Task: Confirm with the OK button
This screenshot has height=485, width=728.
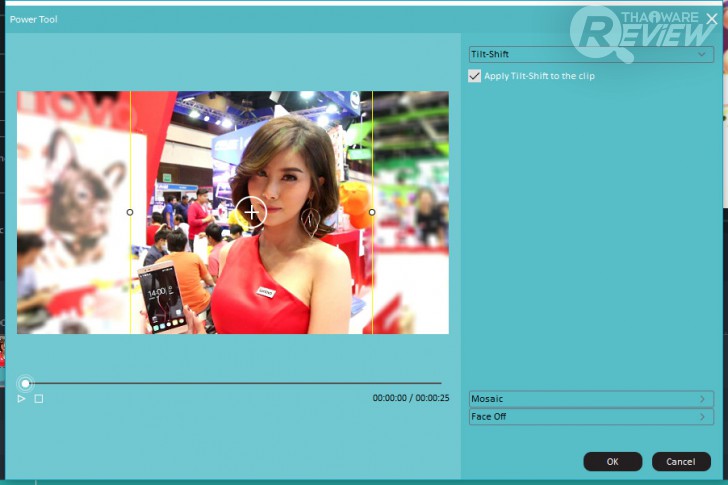Action: 612,461
